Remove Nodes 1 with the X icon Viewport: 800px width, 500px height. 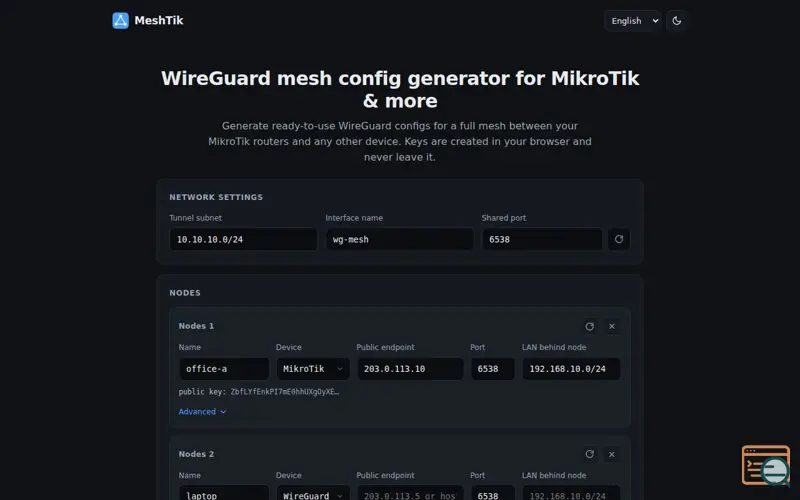pyautogui.click(x=611, y=327)
